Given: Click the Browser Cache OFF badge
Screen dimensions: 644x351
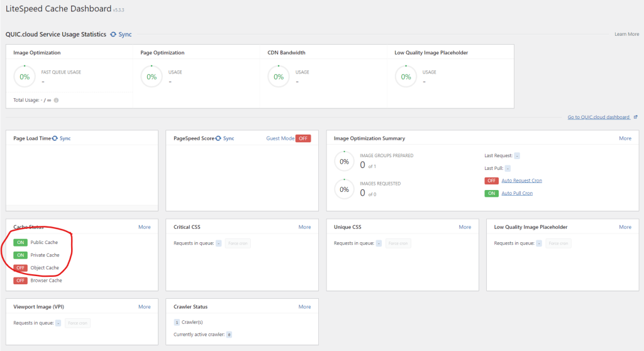Looking at the screenshot, I should tap(20, 281).
